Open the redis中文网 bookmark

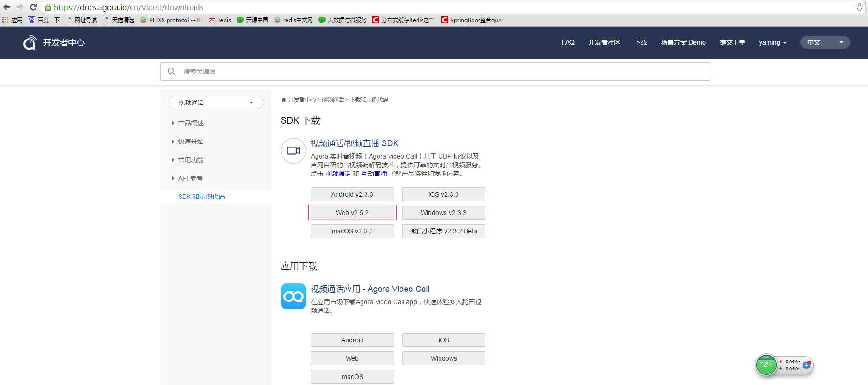293,20
